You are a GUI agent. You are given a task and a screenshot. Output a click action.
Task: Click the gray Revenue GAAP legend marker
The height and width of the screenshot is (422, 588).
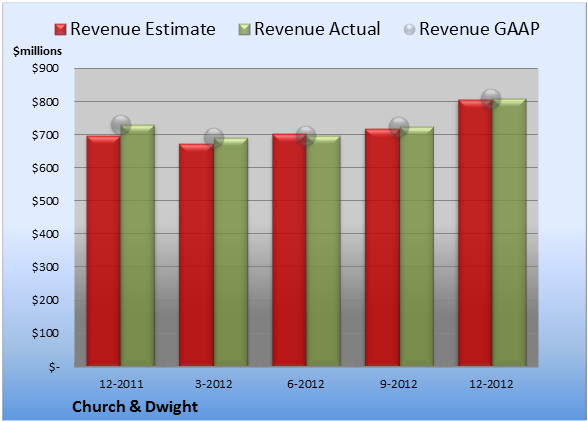tap(410, 30)
